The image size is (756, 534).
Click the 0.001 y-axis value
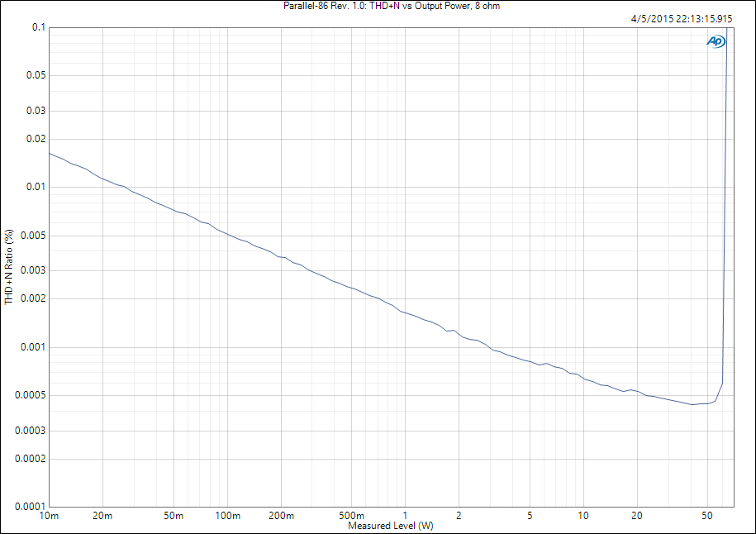coord(33,347)
